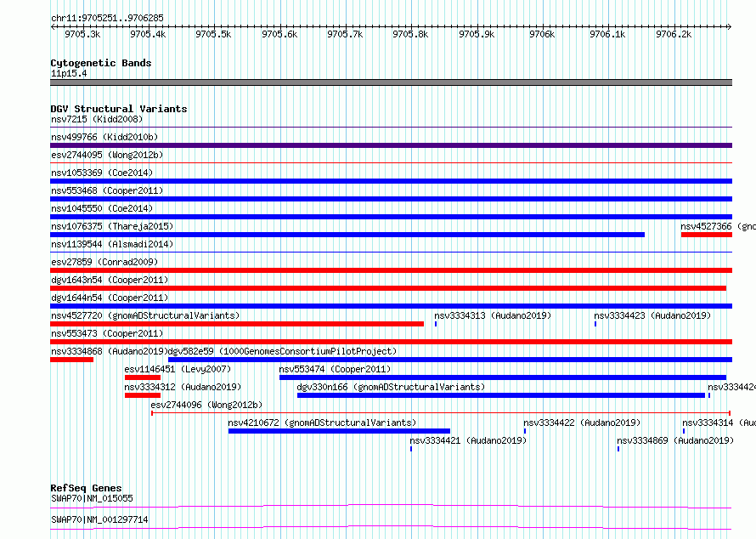Click small blue marker under nsv3334421
The image size is (756, 539).
pyautogui.click(x=411, y=449)
